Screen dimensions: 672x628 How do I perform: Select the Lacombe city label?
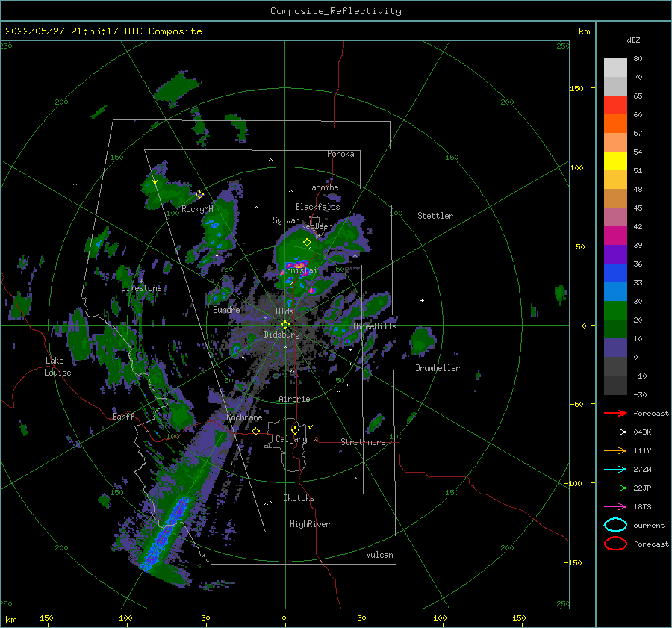pos(323,187)
